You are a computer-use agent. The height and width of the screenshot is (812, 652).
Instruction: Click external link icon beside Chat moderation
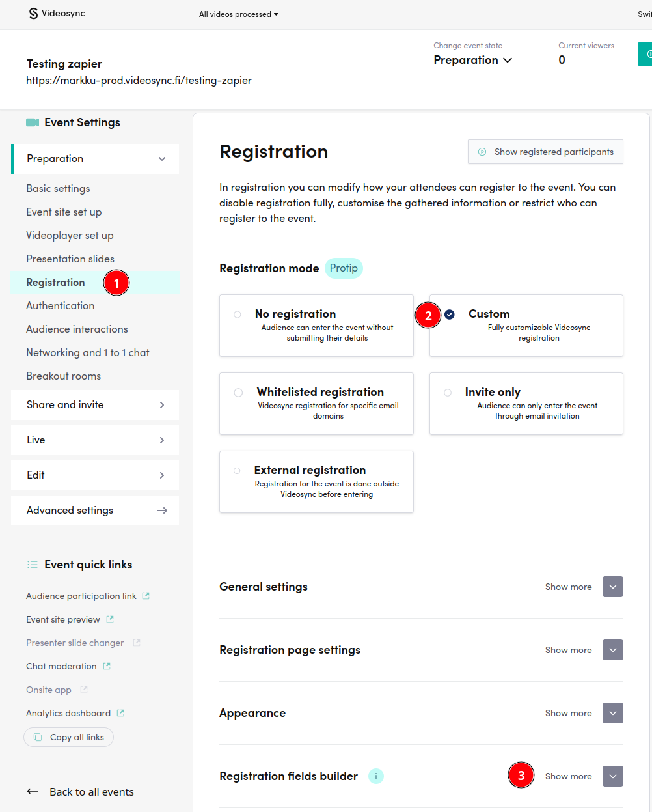107,666
